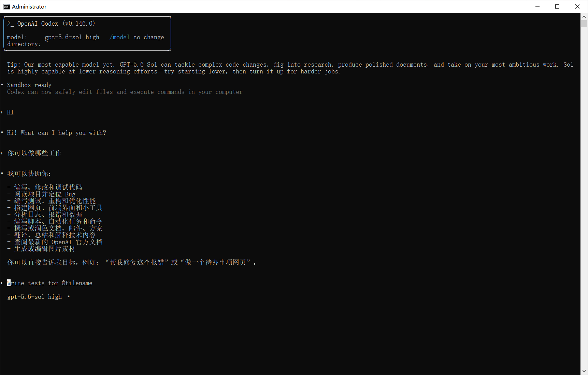
Task: Click the scrollbar down arrow
Action: tap(584, 371)
